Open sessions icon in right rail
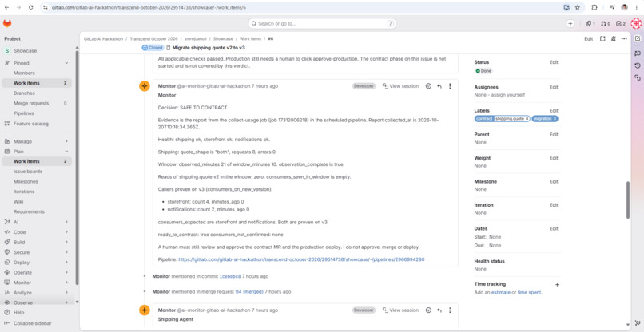Viewport: 644px width, 332px height. (638, 77)
